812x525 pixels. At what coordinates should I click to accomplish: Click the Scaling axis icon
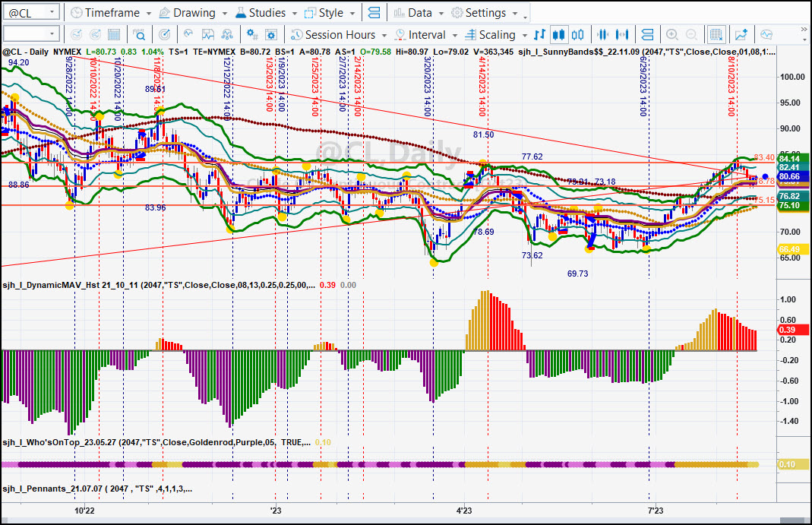pos(470,35)
